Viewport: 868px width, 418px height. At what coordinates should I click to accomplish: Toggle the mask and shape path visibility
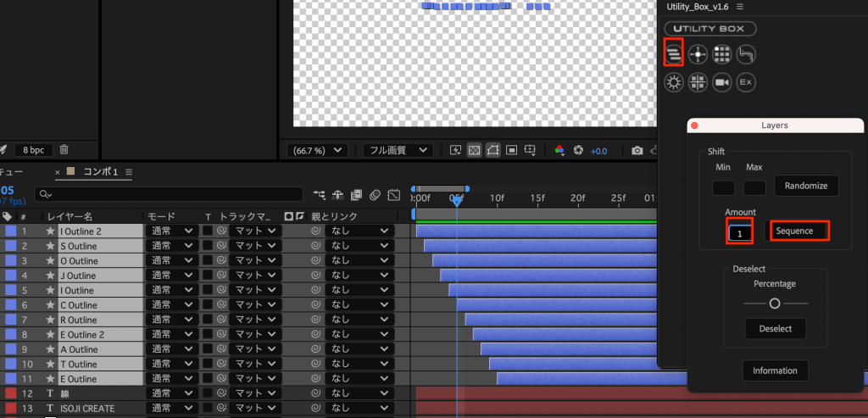pos(492,150)
